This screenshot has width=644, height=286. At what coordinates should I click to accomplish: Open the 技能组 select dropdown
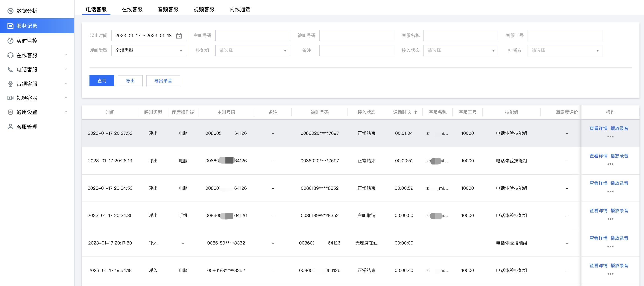[253, 50]
